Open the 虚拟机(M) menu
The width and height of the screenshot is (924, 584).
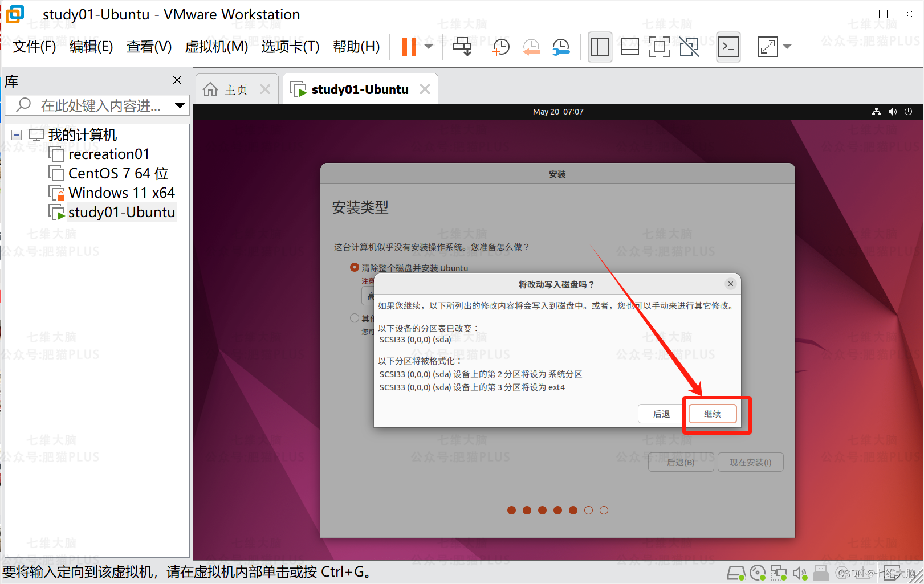217,47
